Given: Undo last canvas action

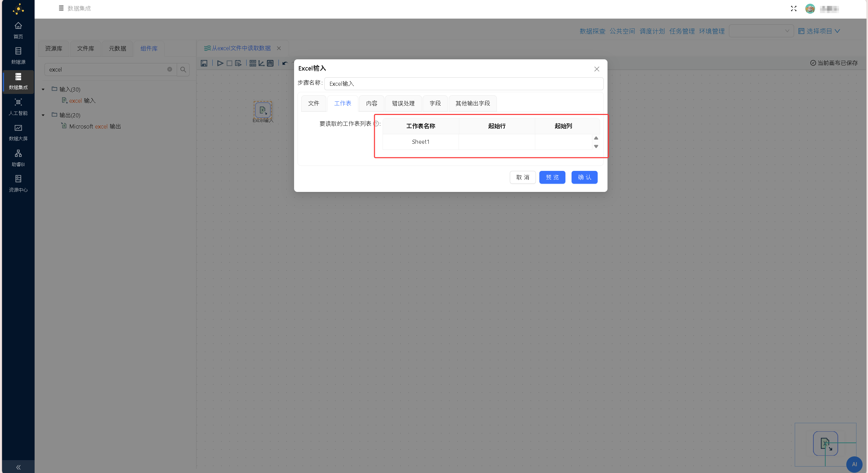Looking at the screenshot, I should pyautogui.click(x=285, y=63).
